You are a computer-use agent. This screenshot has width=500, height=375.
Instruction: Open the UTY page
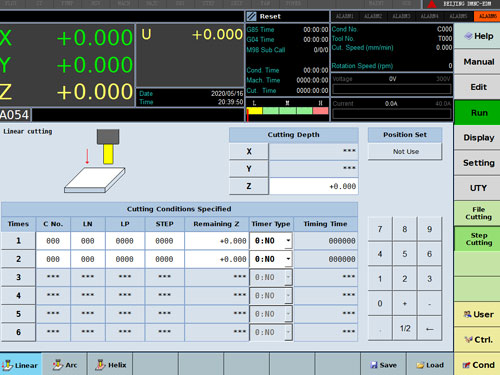click(x=477, y=188)
